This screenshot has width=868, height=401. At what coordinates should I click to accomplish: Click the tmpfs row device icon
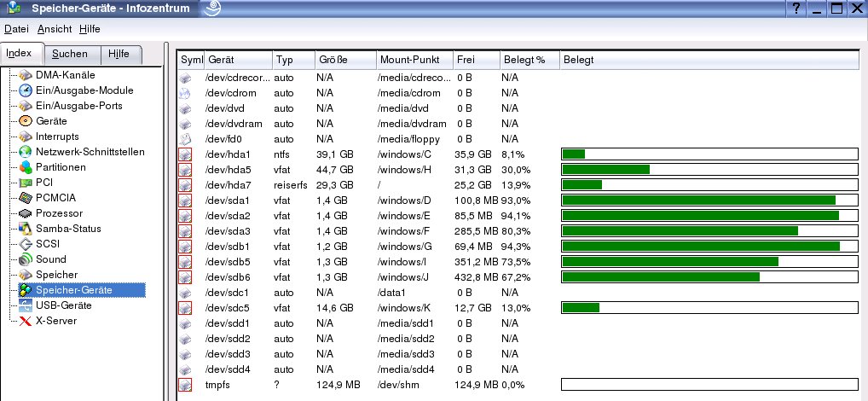tap(185, 385)
